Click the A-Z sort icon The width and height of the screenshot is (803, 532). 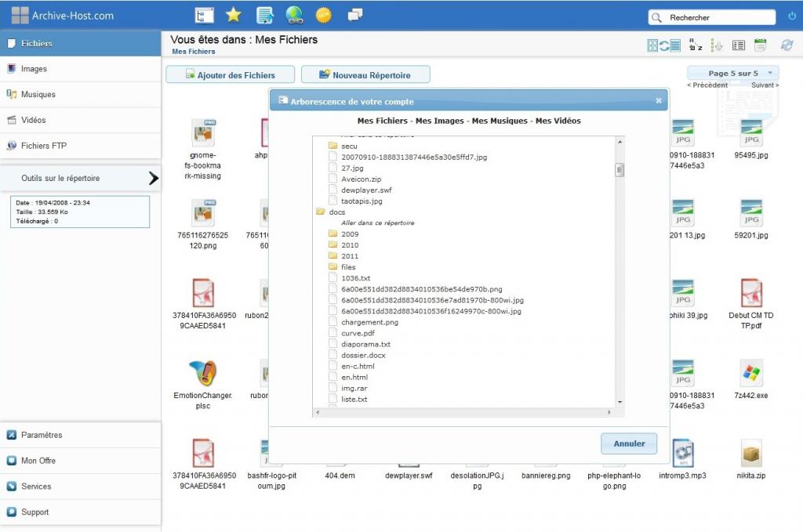click(695, 45)
